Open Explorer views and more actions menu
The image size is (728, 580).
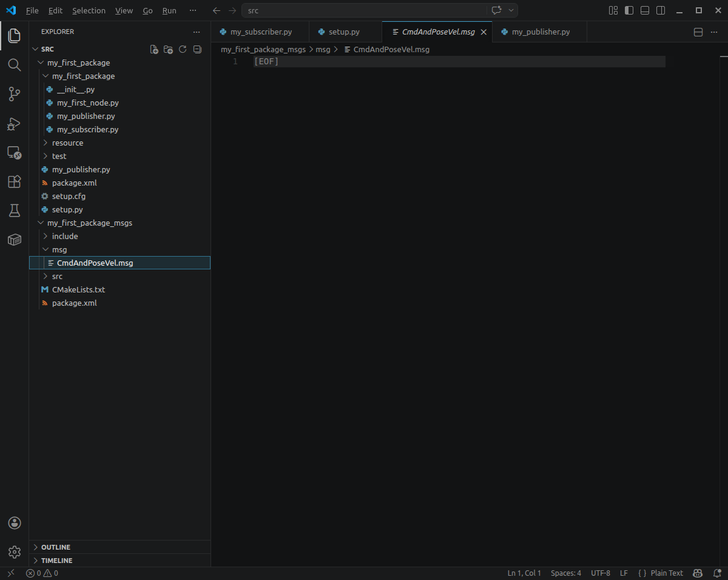[196, 32]
